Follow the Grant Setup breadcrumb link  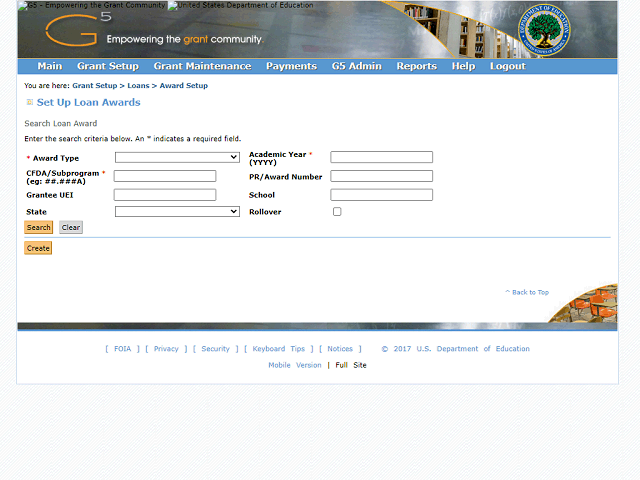click(95, 86)
